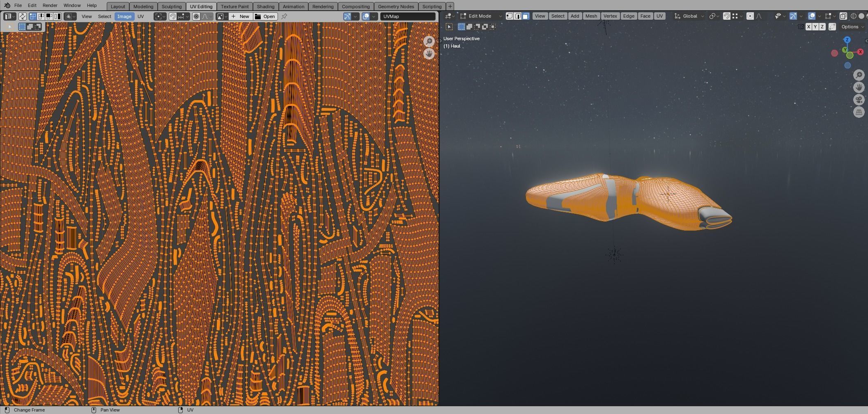Set extend selection mode in UV editor
Screen dimensions: 868x414
tap(30, 27)
